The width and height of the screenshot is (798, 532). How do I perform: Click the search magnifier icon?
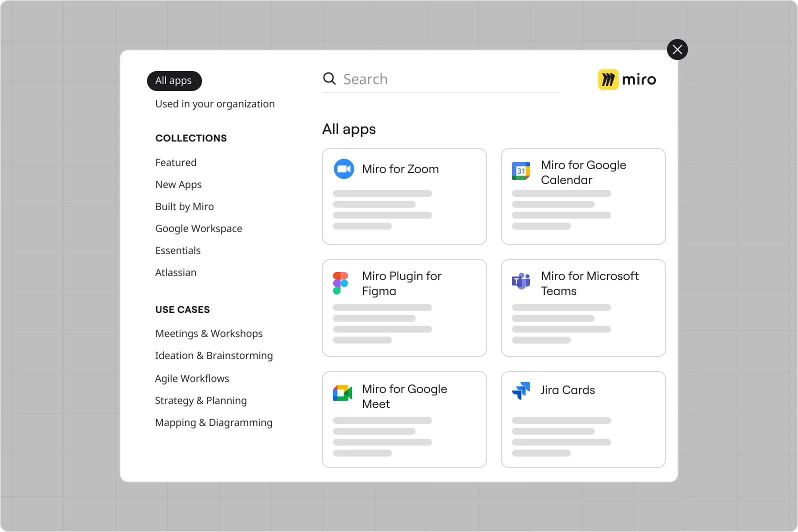[x=329, y=78]
